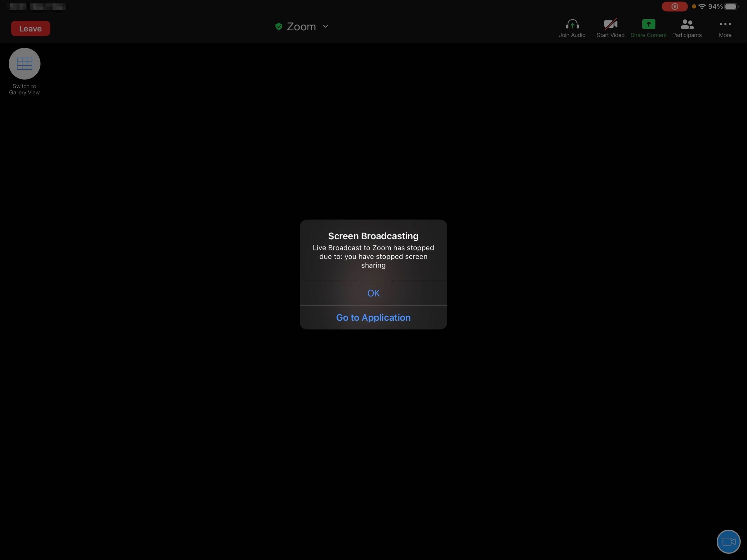Tap the red Leave button
Screen dimensions: 747x560
30,28
